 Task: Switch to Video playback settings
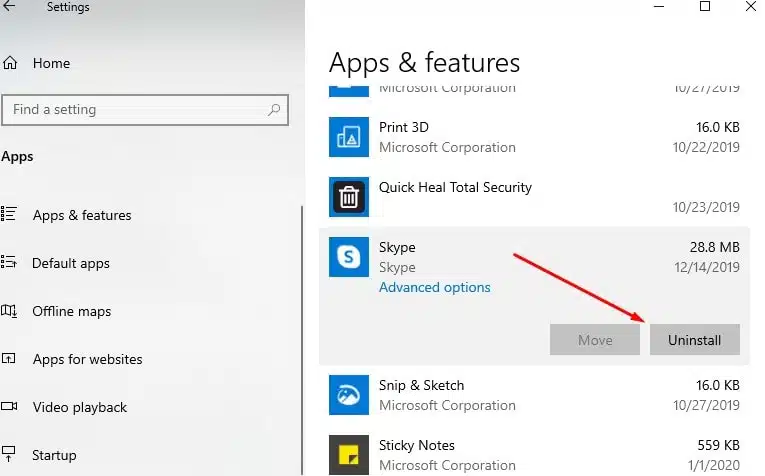click(80, 407)
